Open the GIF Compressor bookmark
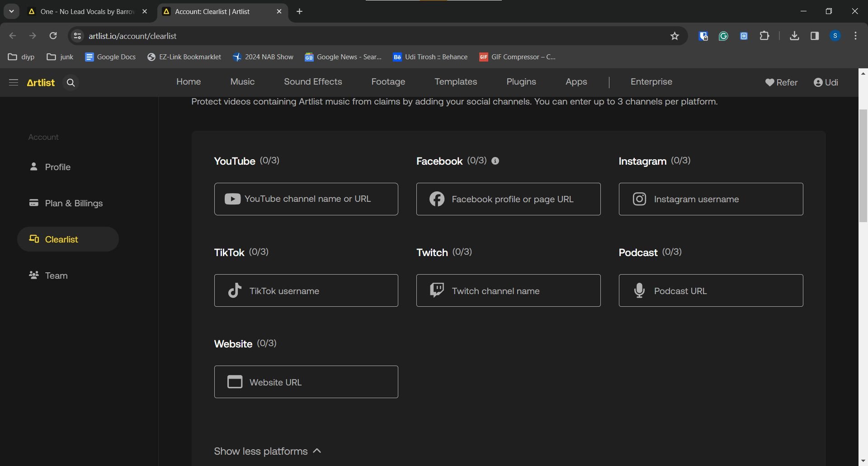 point(518,57)
